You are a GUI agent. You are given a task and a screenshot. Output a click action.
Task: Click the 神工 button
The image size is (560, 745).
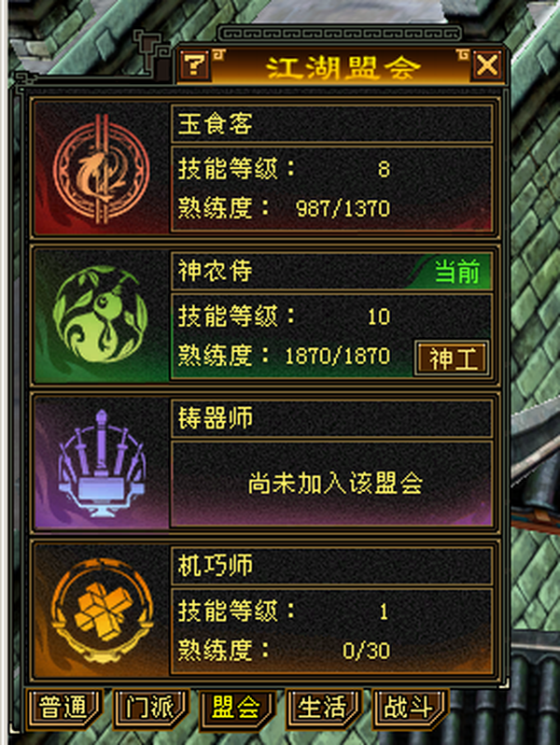point(451,358)
